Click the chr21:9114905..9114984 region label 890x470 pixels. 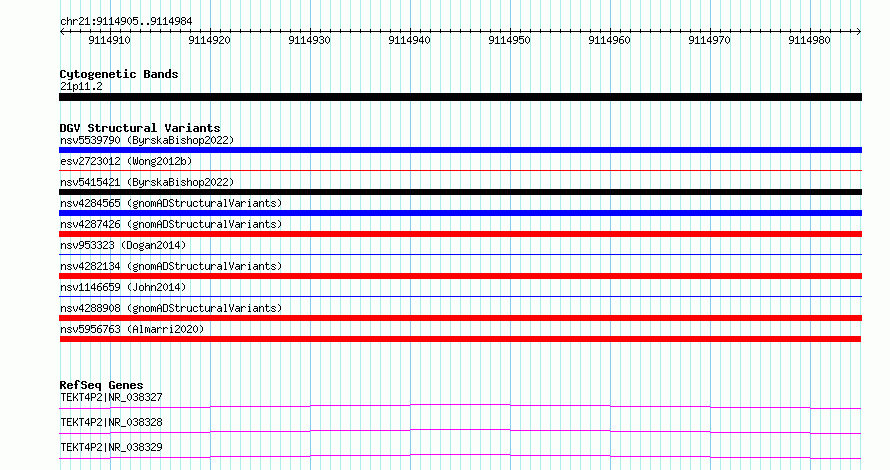pos(126,21)
